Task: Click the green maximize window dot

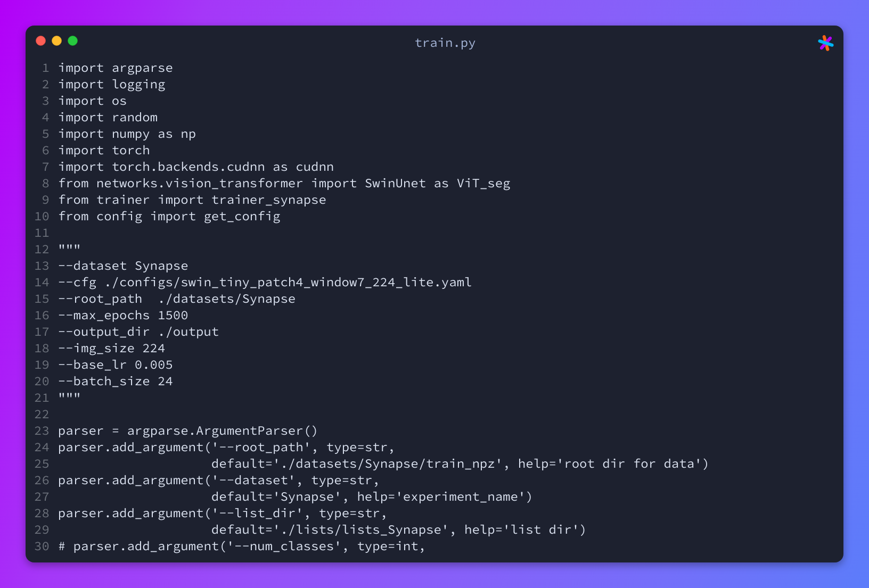Action: [x=73, y=41]
